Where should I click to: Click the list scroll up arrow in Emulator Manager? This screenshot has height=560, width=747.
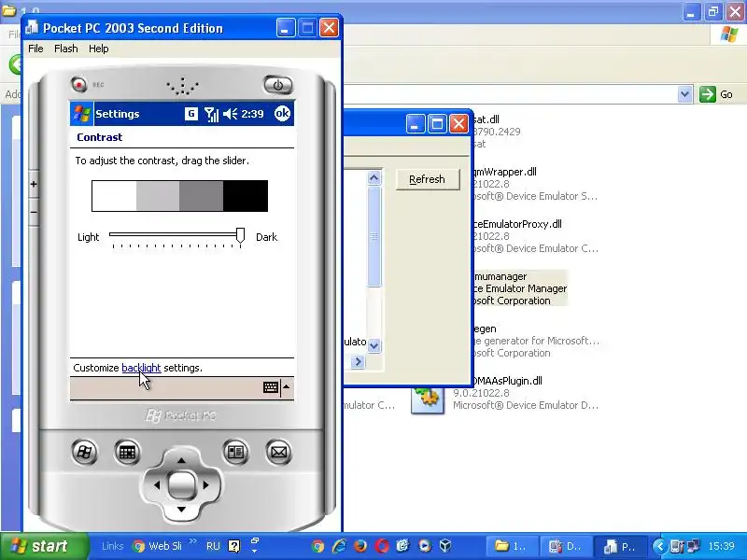tap(374, 178)
